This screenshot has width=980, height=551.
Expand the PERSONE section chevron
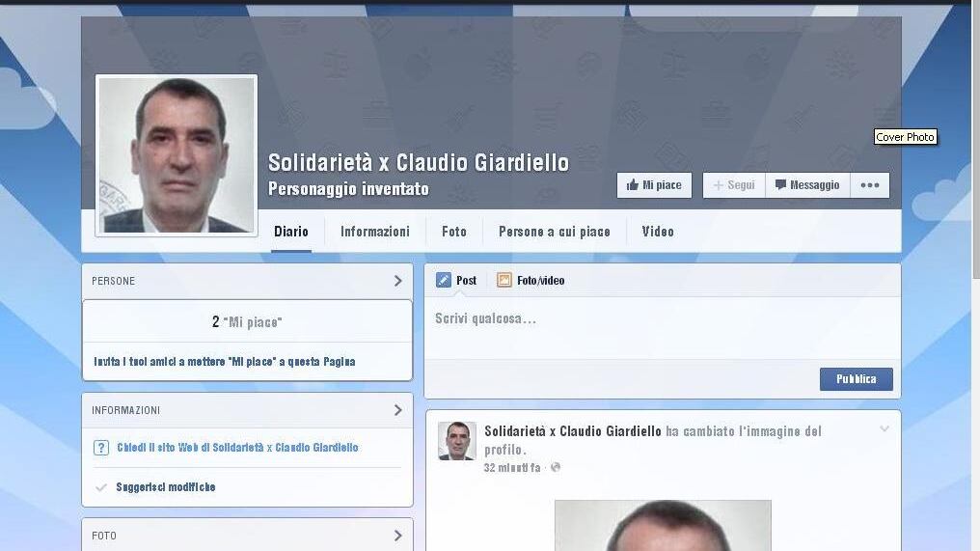[x=398, y=281]
